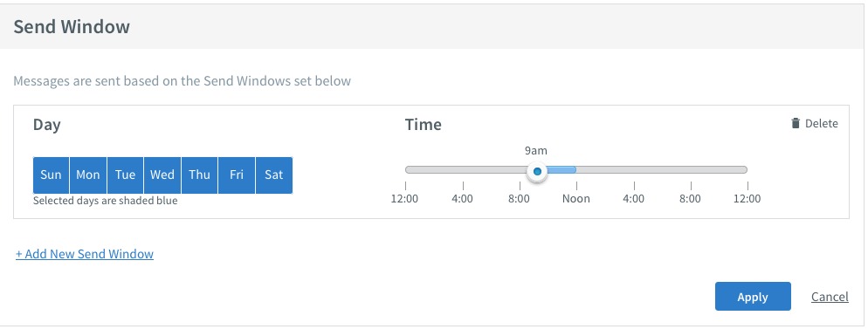Add a new send window
The image size is (868, 329).
point(85,254)
